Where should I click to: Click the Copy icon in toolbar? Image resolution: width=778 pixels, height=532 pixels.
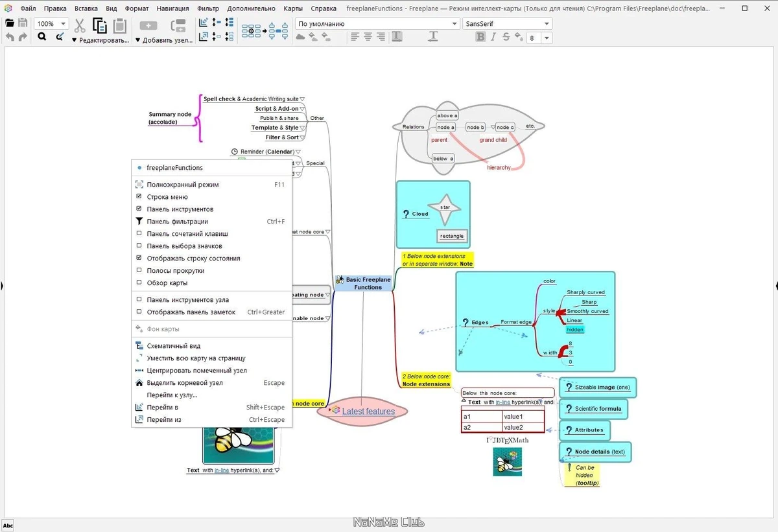(x=100, y=25)
